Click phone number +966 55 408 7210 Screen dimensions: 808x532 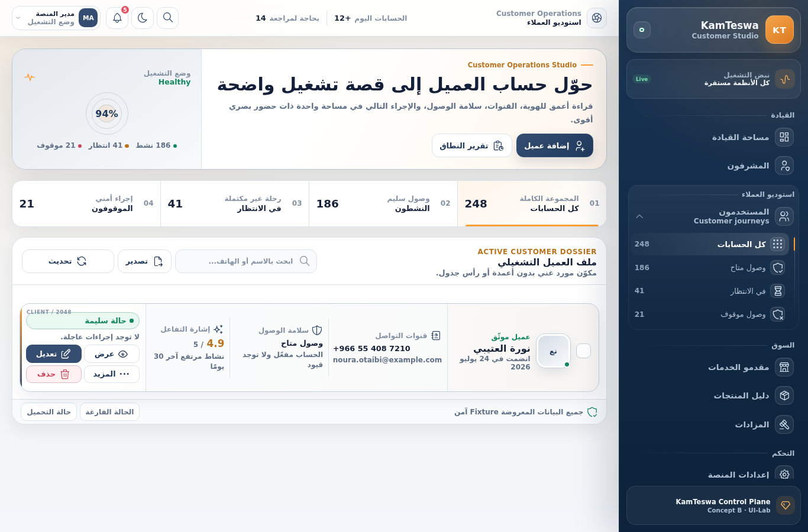pyautogui.click(x=371, y=349)
